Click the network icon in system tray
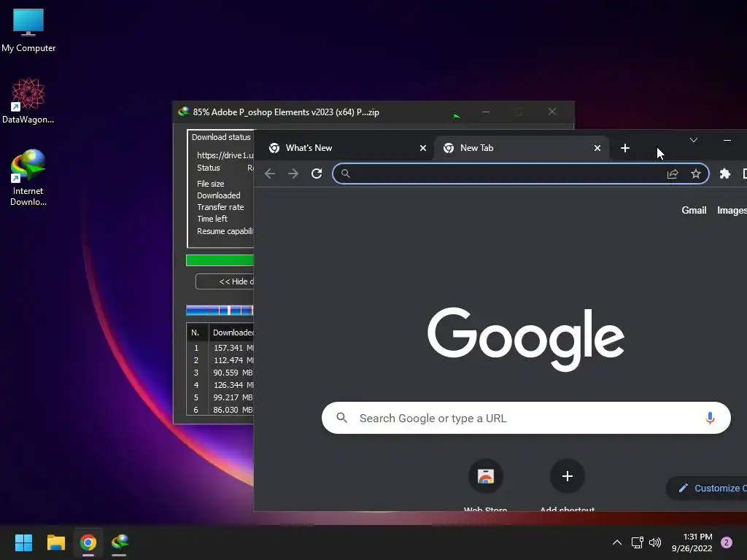 point(637,542)
